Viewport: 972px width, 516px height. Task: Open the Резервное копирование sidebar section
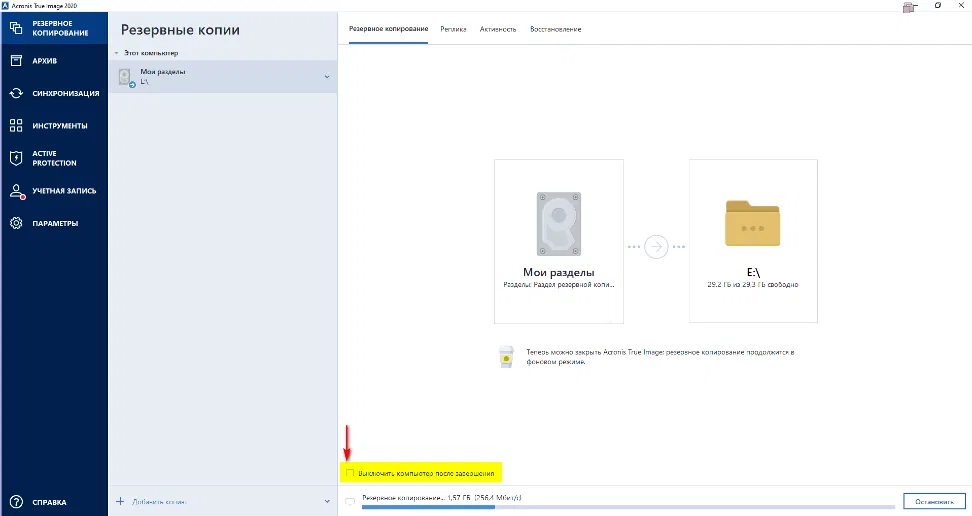(54, 29)
